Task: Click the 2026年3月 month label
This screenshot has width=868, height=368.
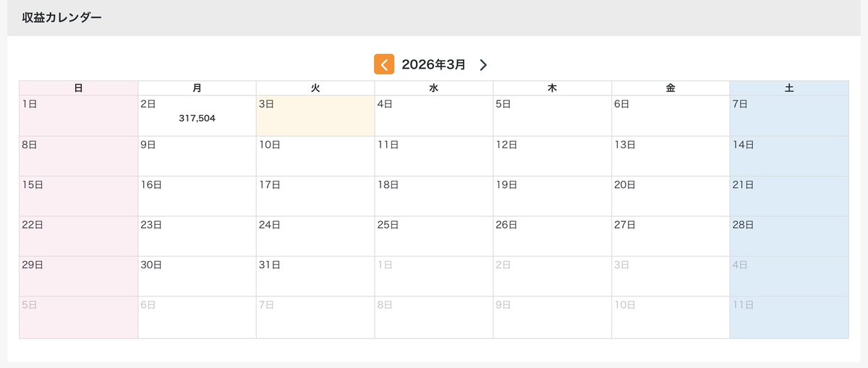Action: tap(433, 64)
